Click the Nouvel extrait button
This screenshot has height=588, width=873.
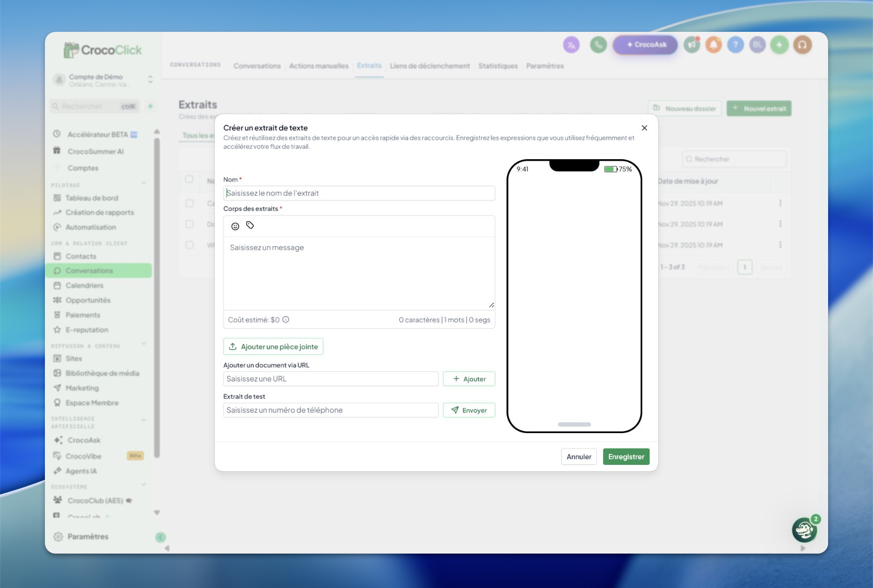coord(759,109)
